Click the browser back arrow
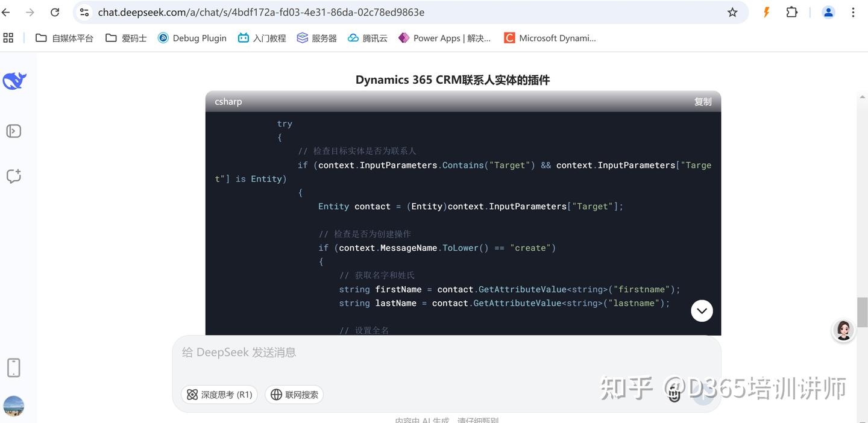Viewport: 868px width, 423px height. click(6, 12)
